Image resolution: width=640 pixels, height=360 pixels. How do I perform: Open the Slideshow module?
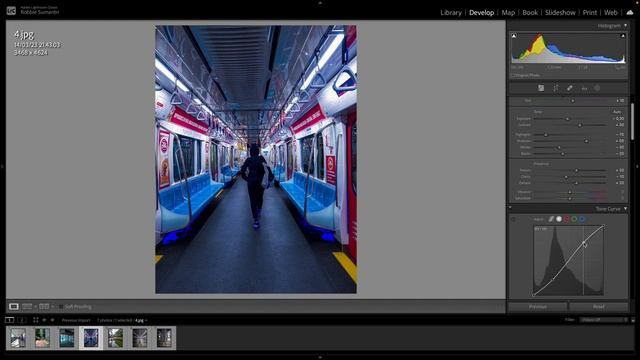coord(560,13)
